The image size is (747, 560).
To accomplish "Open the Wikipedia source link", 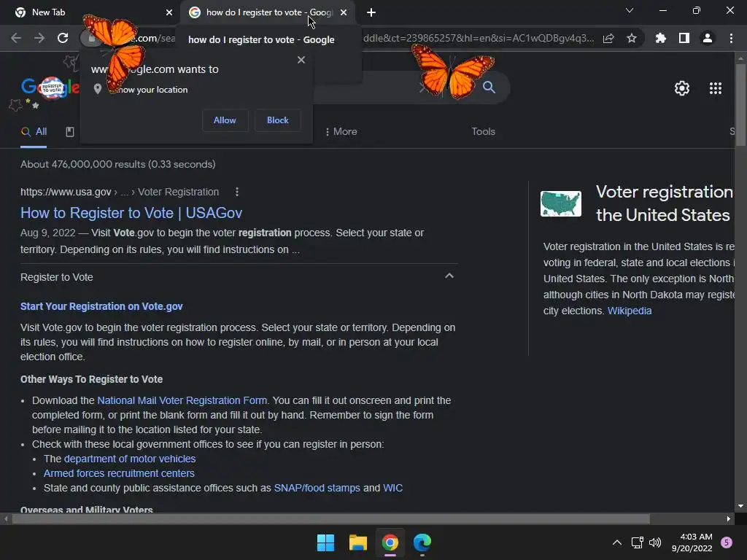I will (630, 311).
